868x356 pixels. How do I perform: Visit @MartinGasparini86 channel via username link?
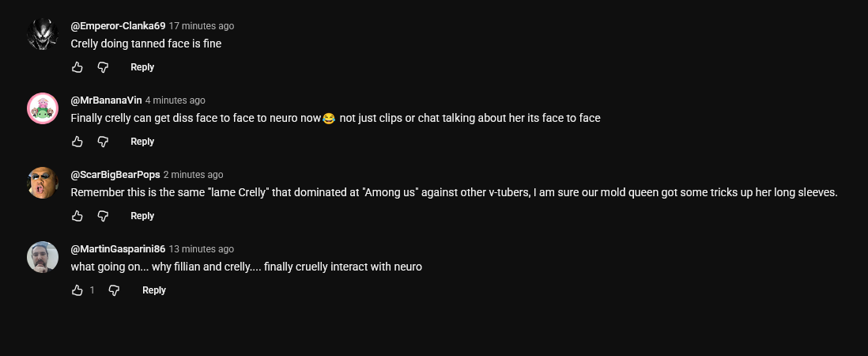click(x=118, y=248)
